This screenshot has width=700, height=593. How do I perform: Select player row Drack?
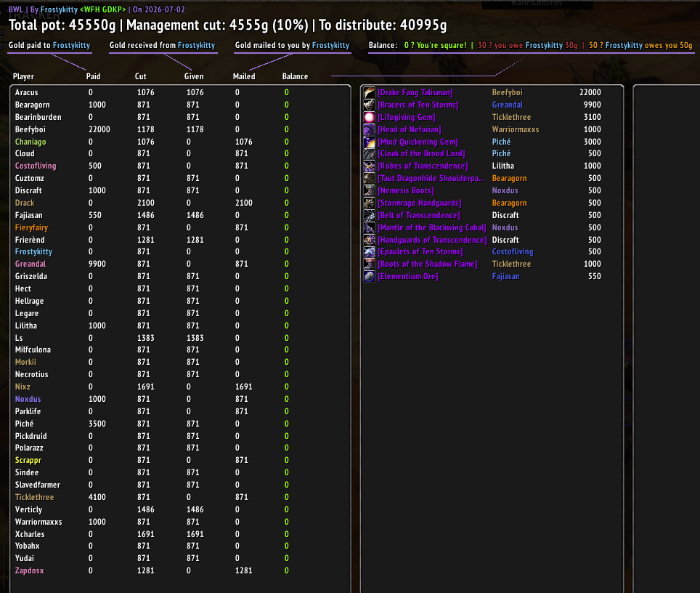pyautogui.click(x=180, y=203)
